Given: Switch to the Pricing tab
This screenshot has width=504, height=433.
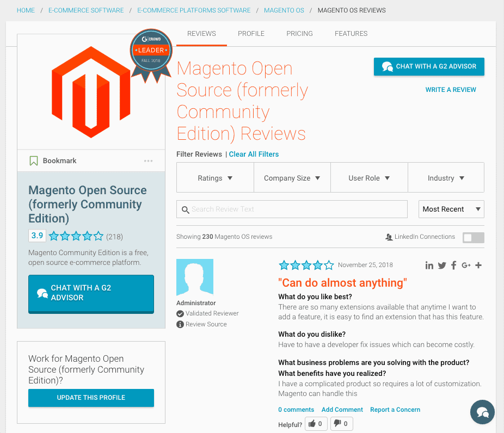Looking at the screenshot, I should pos(299,34).
